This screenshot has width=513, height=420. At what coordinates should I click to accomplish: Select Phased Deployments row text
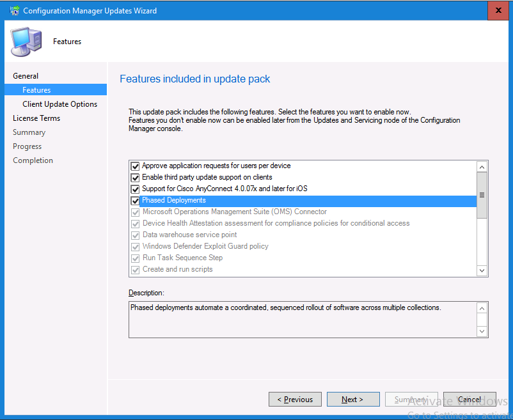[x=174, y=200]
